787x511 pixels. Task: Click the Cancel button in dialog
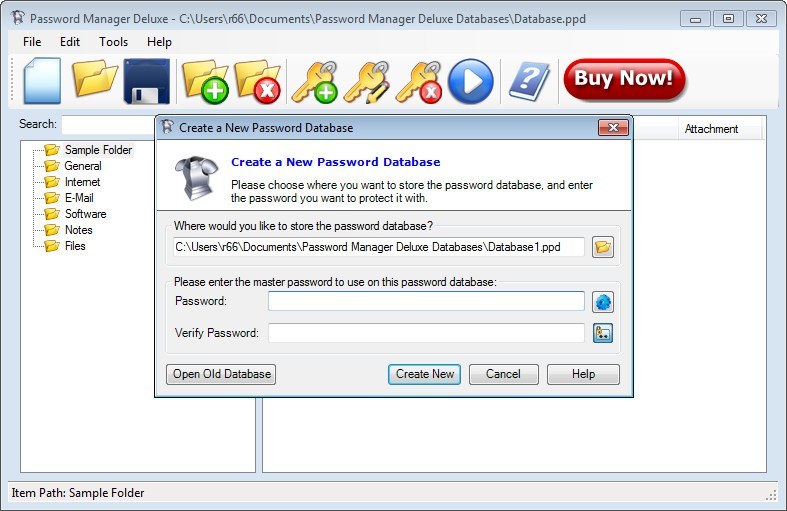tap(503, 374)
